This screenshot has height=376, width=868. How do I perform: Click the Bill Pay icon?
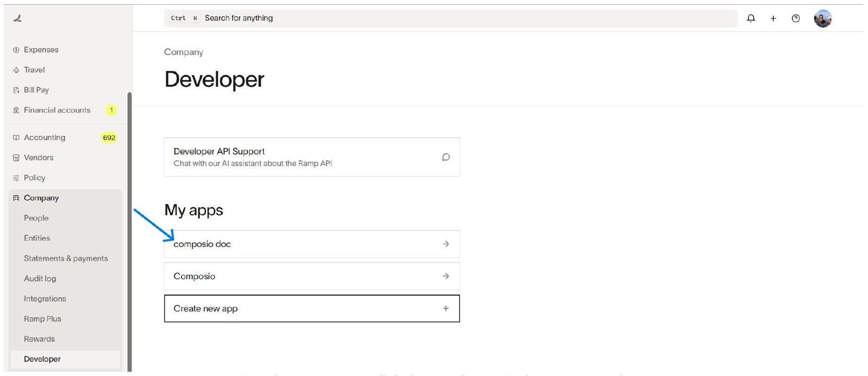point(16,90)
